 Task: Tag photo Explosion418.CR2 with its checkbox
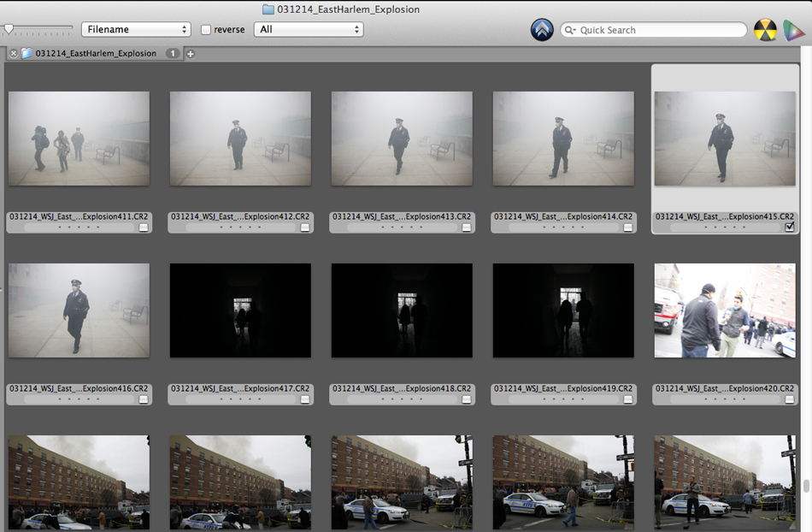(467, 399)
